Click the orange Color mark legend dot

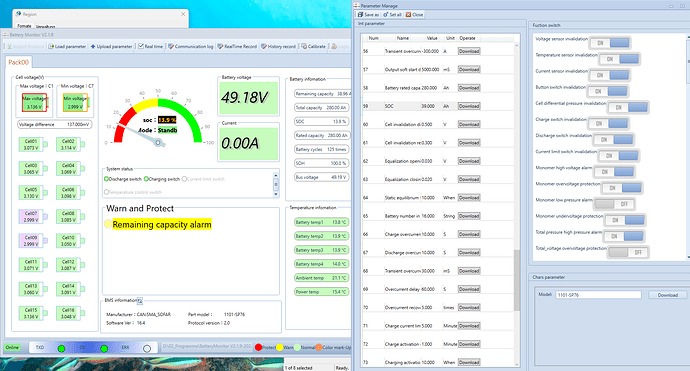[319, 347]
